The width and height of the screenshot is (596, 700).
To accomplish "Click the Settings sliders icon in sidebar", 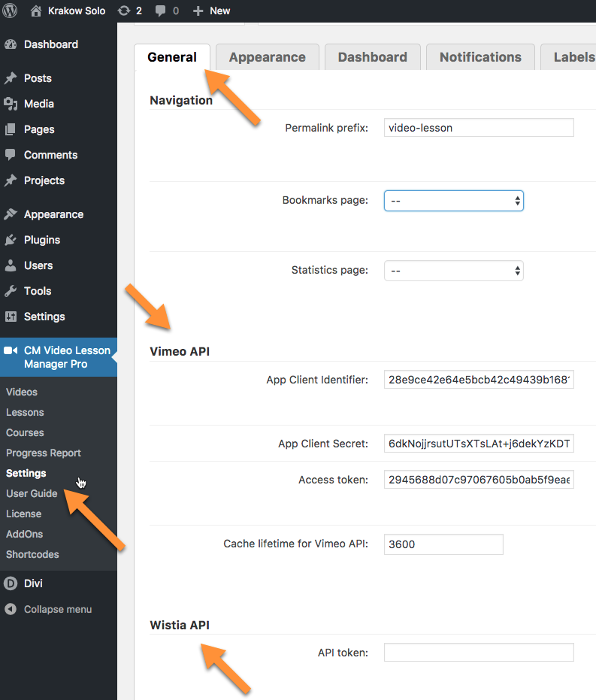I will (x=11, y=317).
